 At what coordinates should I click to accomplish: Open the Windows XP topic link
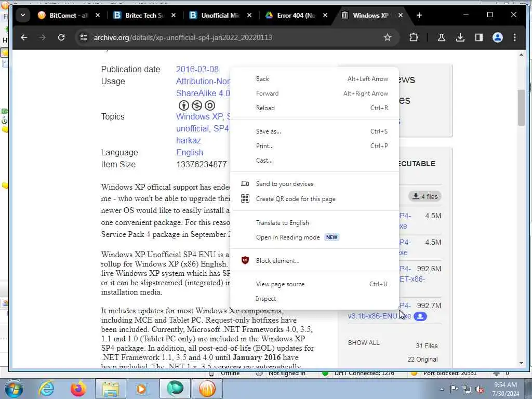point(199,116)
